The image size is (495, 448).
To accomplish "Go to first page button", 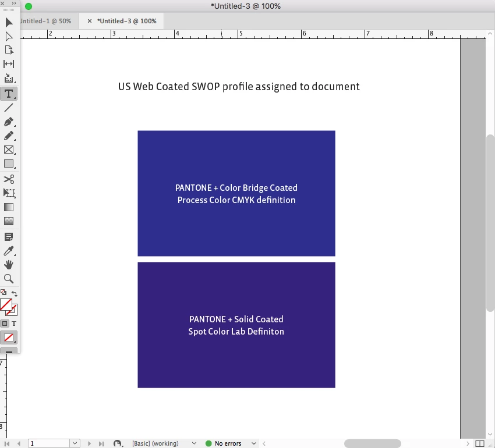I will tap(6, 443).
